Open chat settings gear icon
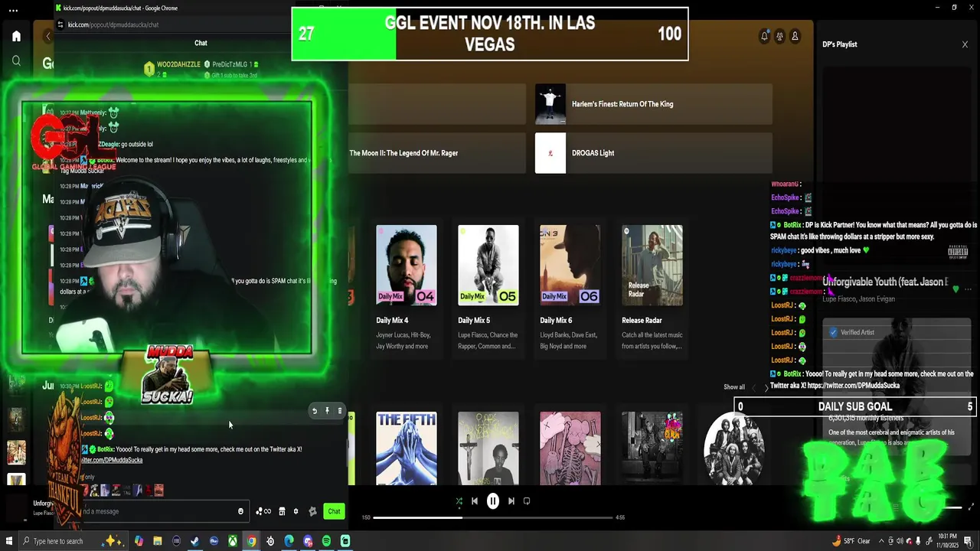 [296, 511]
